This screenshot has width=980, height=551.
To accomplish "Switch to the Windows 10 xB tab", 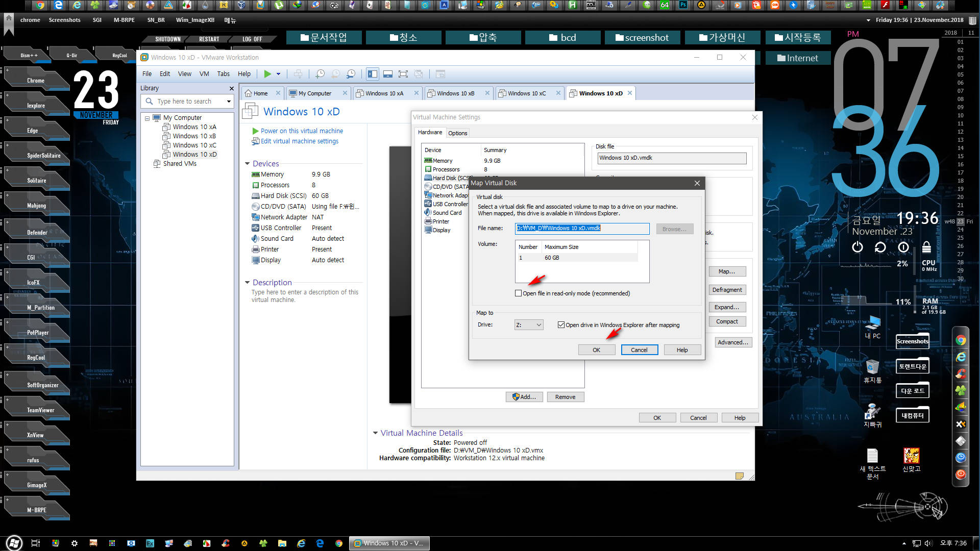I will coord(456,93).
